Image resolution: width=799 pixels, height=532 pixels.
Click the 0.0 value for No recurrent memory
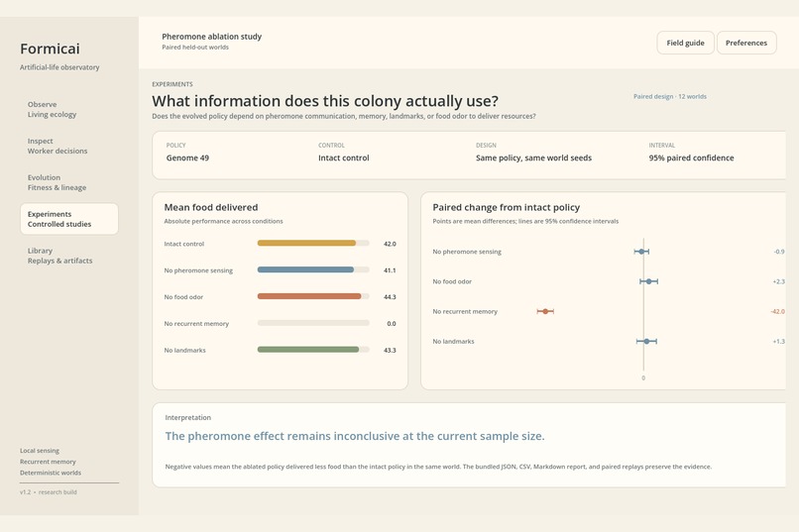(392, 323)
